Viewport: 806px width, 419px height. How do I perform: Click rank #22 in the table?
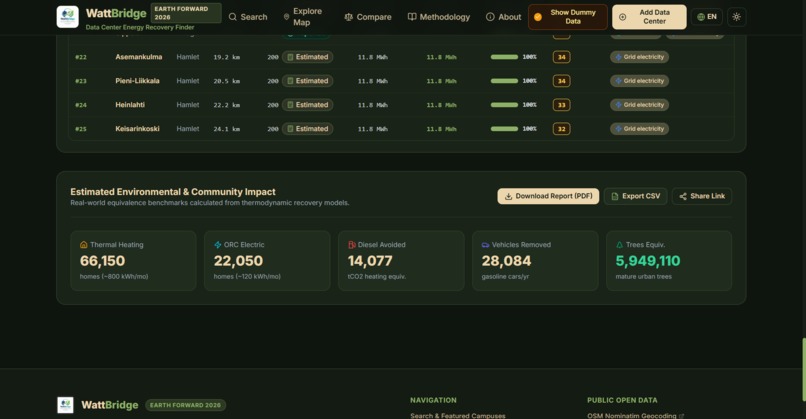click(81, 57)
